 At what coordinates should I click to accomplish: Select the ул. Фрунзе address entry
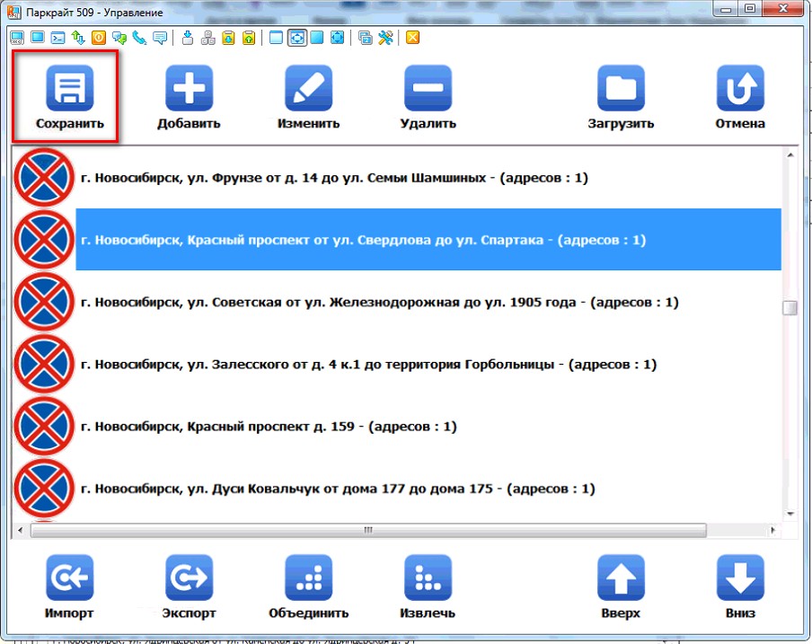coord(333,178)
